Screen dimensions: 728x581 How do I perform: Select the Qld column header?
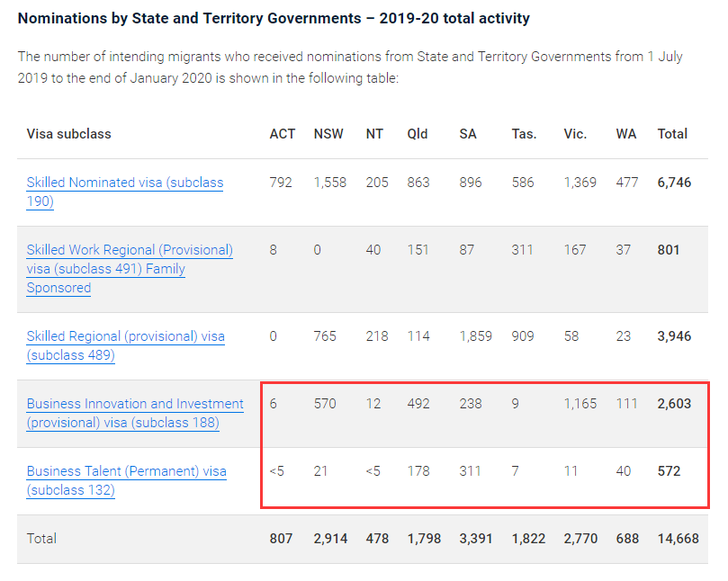(417, 134)
